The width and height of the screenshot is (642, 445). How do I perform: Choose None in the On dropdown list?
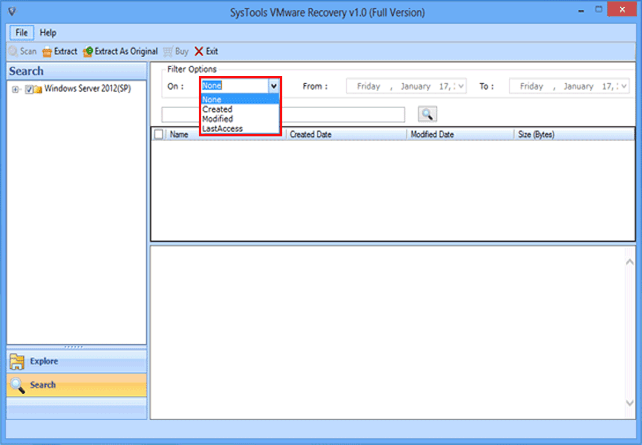tap(240, 99)
